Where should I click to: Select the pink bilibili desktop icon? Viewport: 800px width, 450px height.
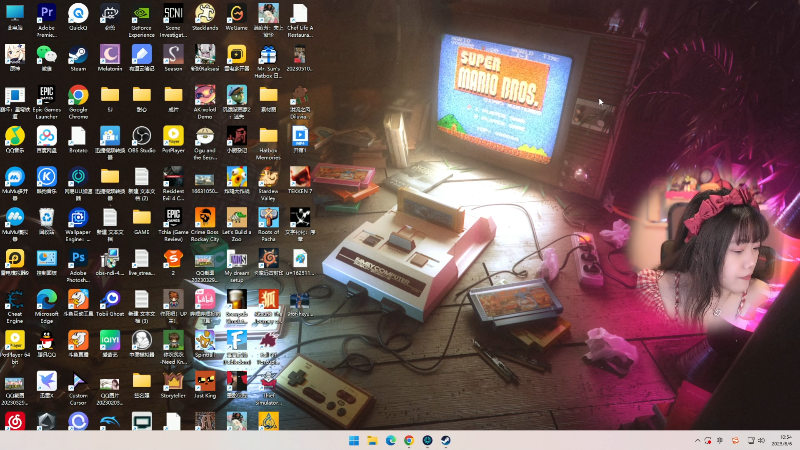tap(205, 306)
